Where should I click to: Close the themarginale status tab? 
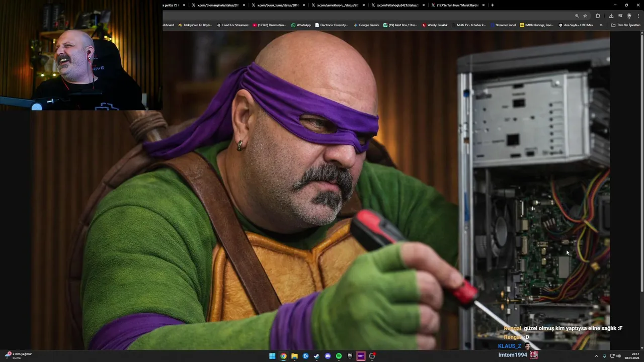coord(244,5)
